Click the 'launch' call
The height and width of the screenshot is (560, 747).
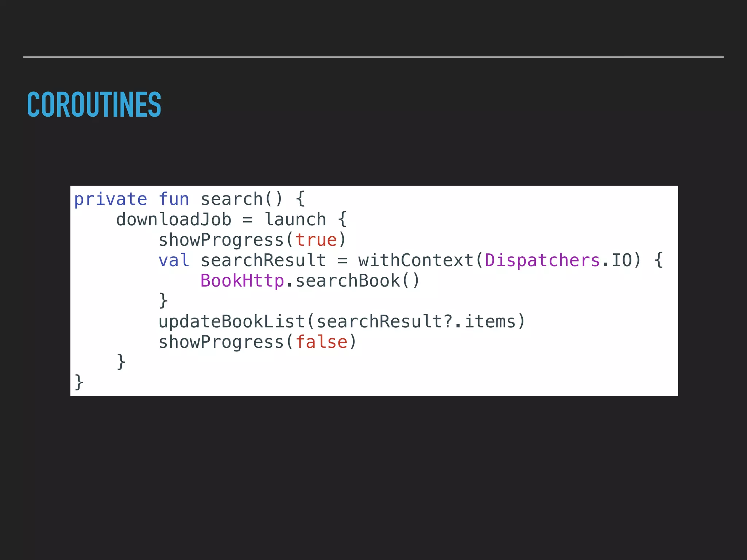[x=295, y=220]
